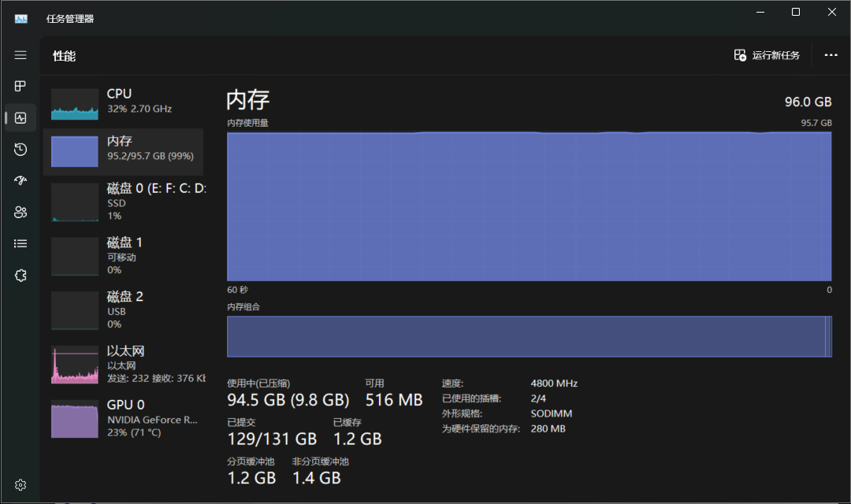
Task: Select 内存 in the performance list
Action: (124, 149)
